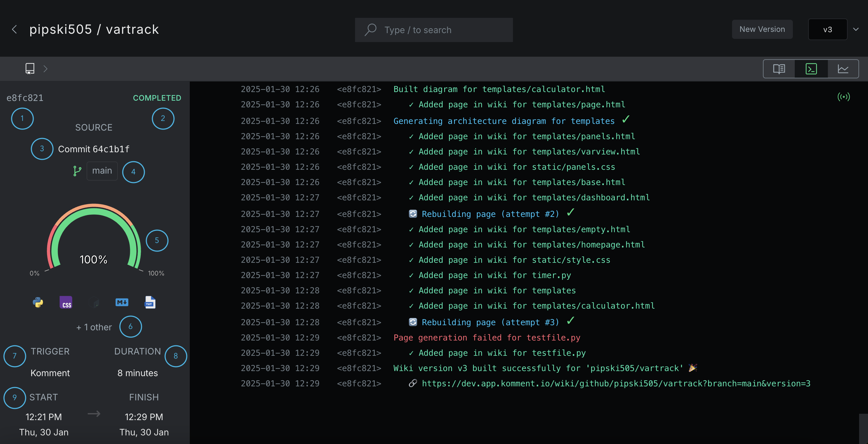Select the terminal/console panel icon
The height and width of the screenshot is (444, 868).
[812, 68]
